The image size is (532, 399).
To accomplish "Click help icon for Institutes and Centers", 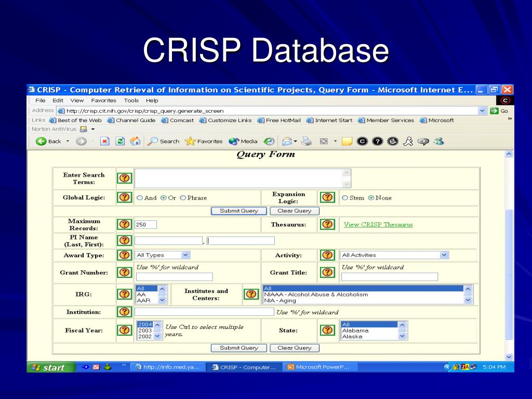I will 251,294.
